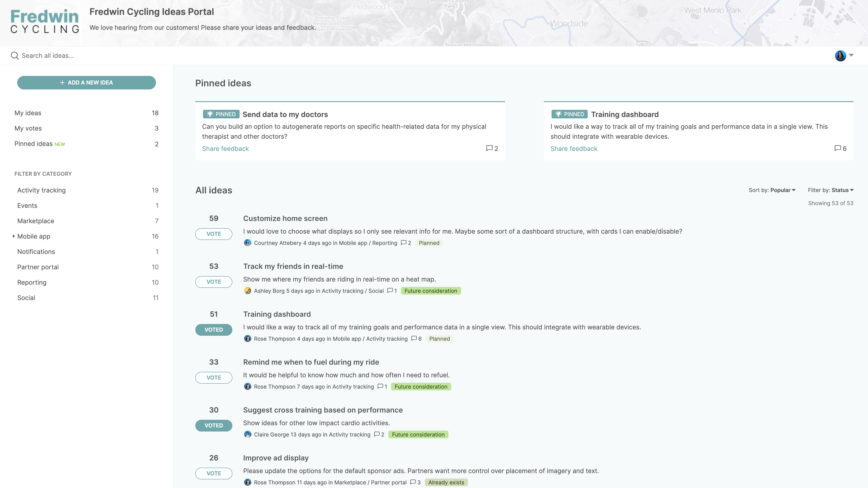Image resolution: width=868 pixels, height=488 pixels.
Task: Un-vote the Training dashboard idea
Action: pos(214,330)
